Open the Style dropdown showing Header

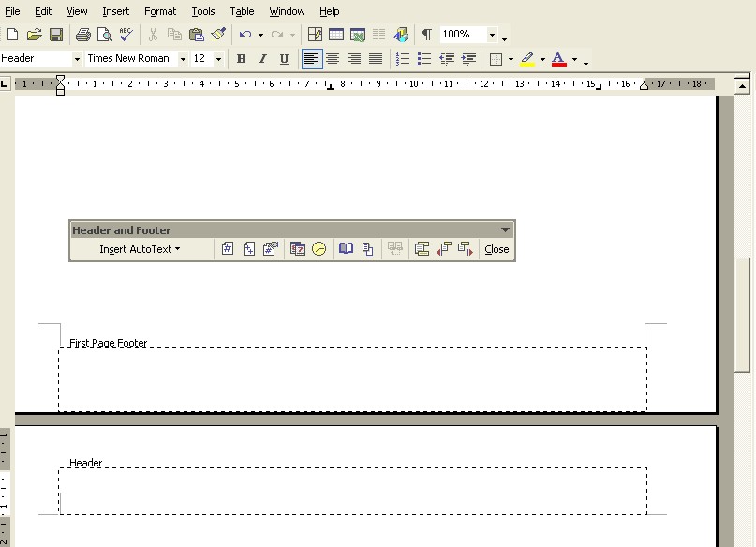click(76, 59)
